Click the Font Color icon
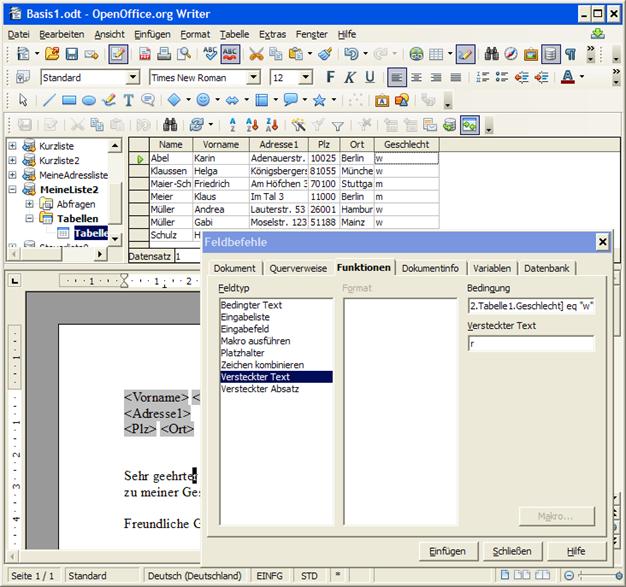The image size is (626, 587). click(x=568, y=77)
